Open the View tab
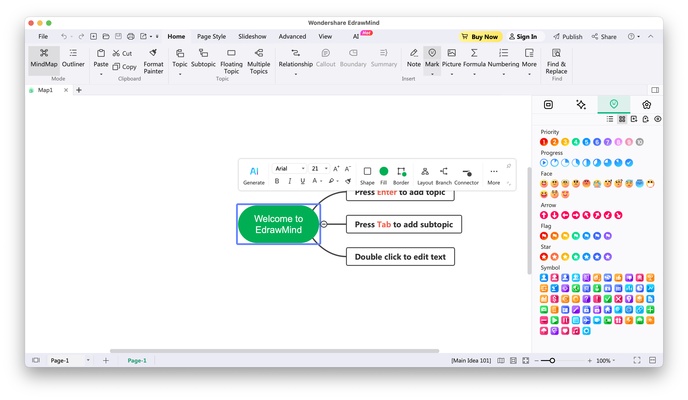688x400 pixels. point(325,36)
